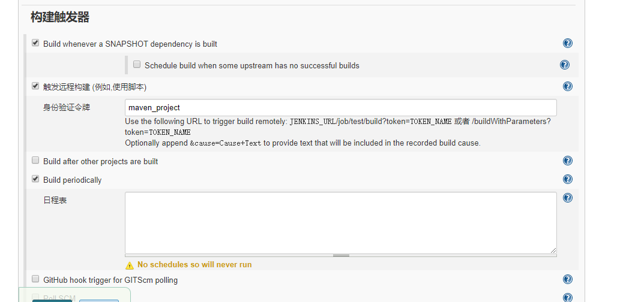Enable Schedule build when upstream has no successful builds
Viewport: 644px width, 302px height.
[137, 64]
